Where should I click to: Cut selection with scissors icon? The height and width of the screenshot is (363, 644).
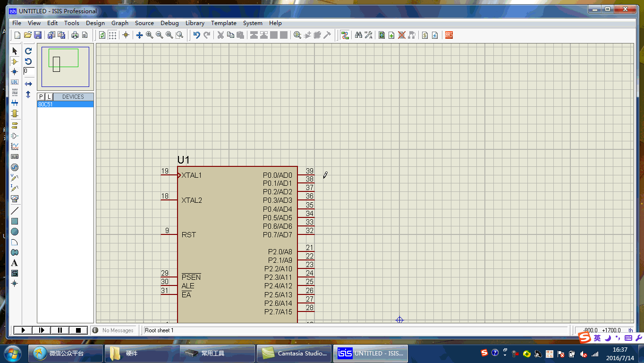pos(220,35)
